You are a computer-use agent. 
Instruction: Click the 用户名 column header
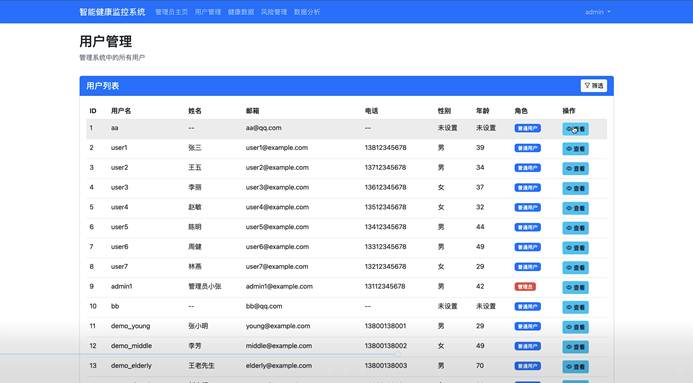point(121,111)
